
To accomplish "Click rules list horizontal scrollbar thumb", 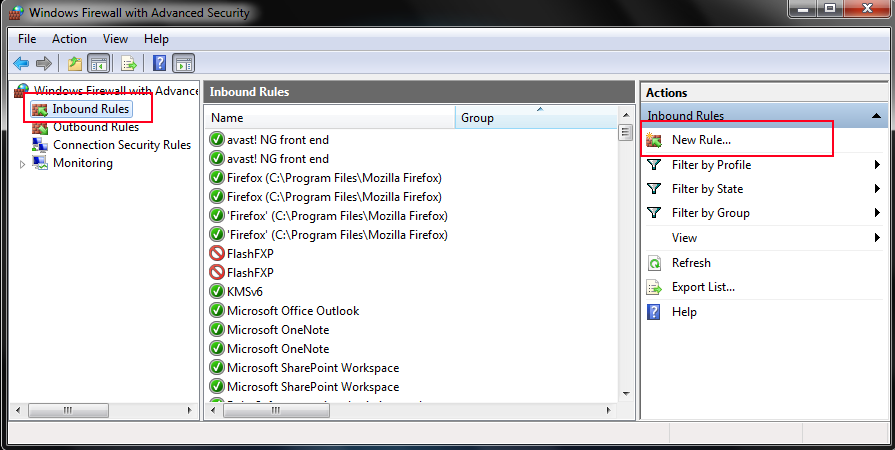I will click(276, 410).
